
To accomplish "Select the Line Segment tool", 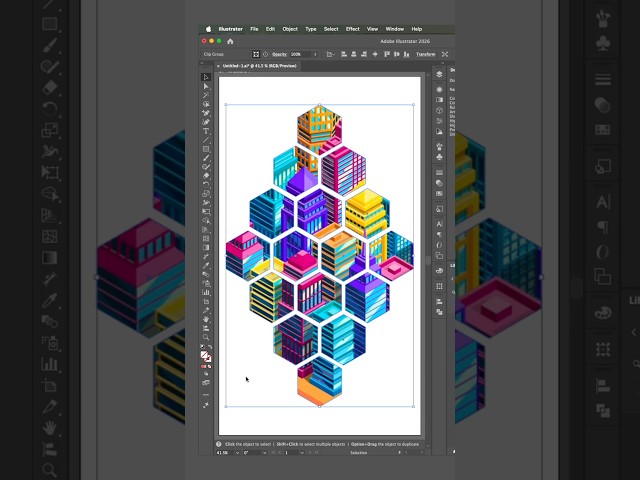I will click(206, 140).
